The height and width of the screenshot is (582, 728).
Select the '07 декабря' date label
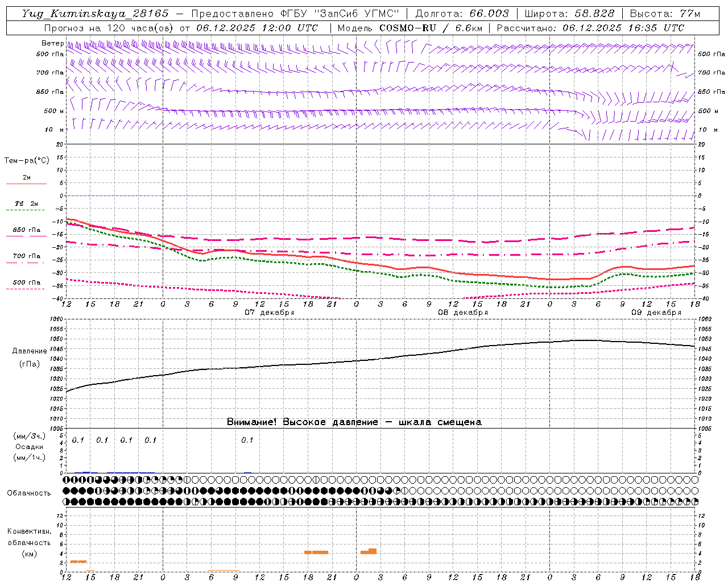(x=270, y=313)
